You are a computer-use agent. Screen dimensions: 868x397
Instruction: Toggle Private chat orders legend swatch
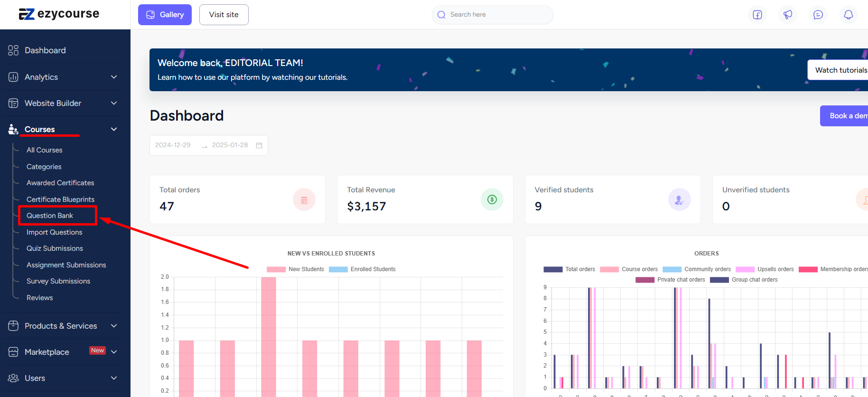[x=645, y=280]
